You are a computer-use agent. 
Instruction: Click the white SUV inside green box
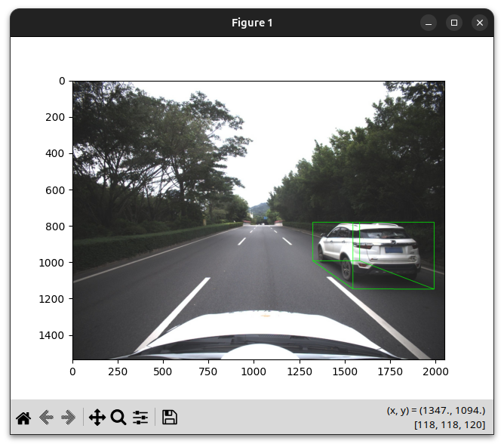click(370, 250)
